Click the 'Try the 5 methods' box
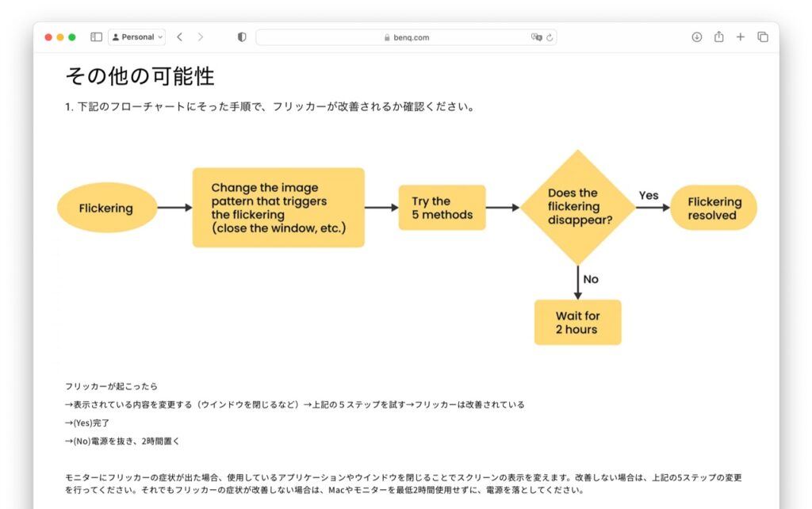 (x=442, y=207)
